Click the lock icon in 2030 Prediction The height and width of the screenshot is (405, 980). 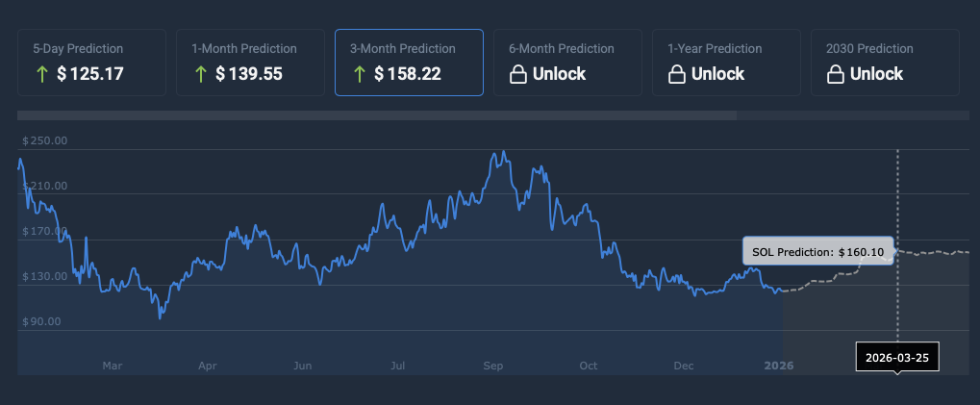[835, 74]
